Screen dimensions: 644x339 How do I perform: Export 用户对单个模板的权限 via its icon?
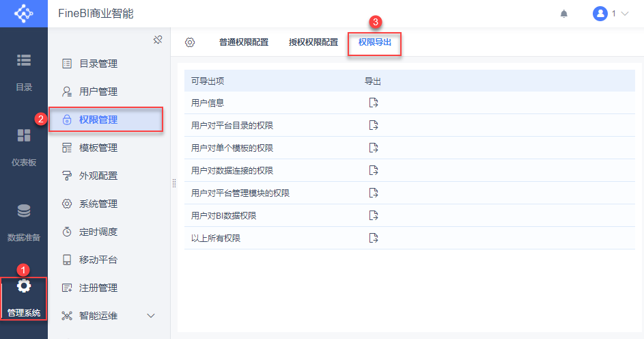pos(374,148)
